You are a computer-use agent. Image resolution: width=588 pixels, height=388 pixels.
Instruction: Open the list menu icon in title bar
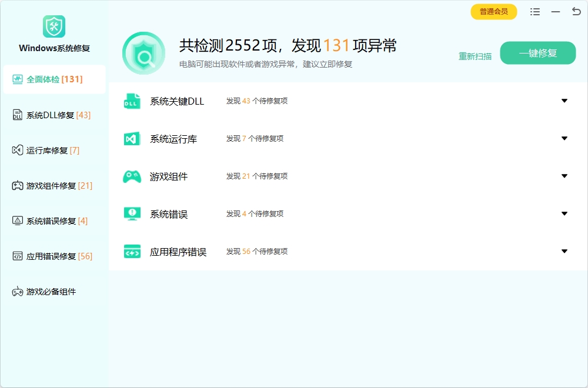coord(535,12)
